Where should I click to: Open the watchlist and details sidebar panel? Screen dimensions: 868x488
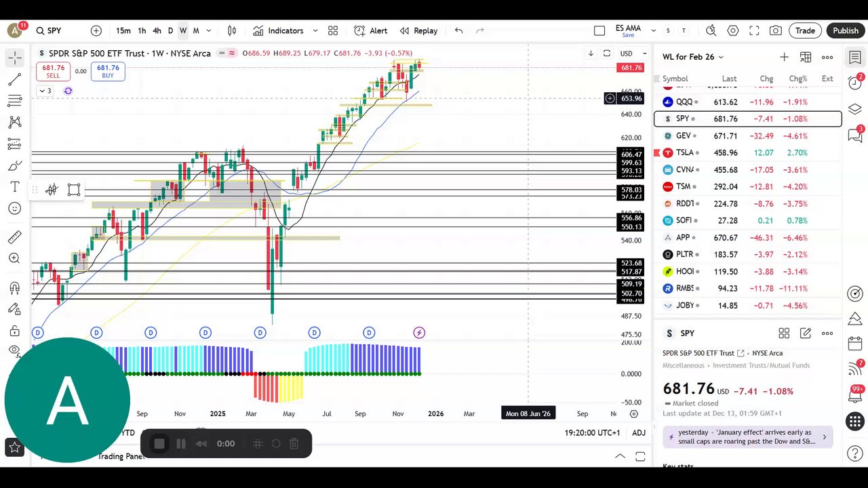(x=855, y=58)
